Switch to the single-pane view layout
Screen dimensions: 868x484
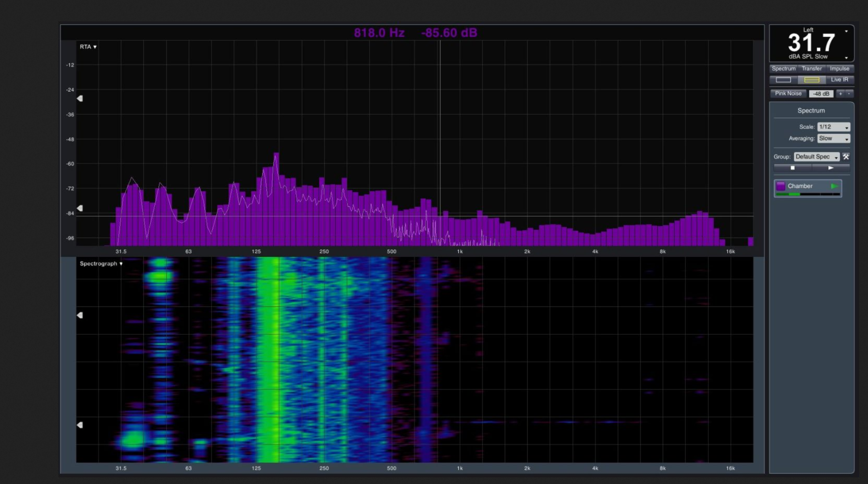coord(783,80)
